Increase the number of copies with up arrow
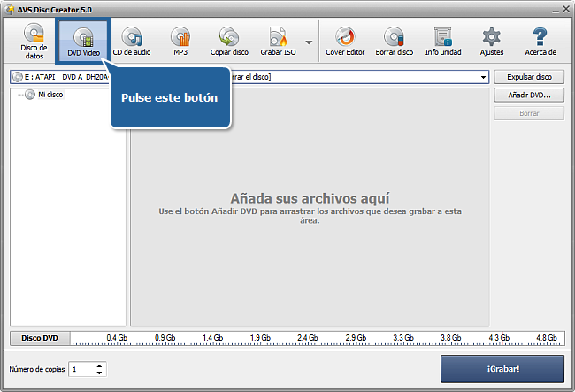This screenshot has height=392, width=575. point(99,366)
